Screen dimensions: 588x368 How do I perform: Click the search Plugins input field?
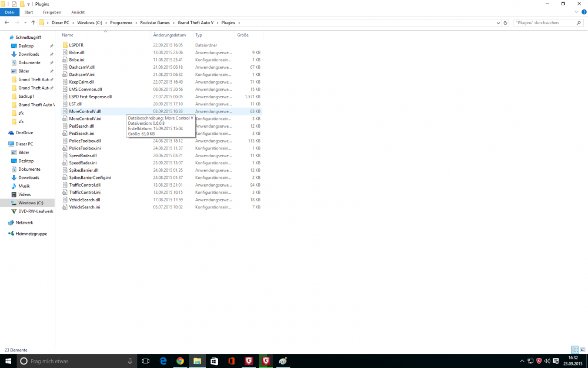click(x=548, y=23)
